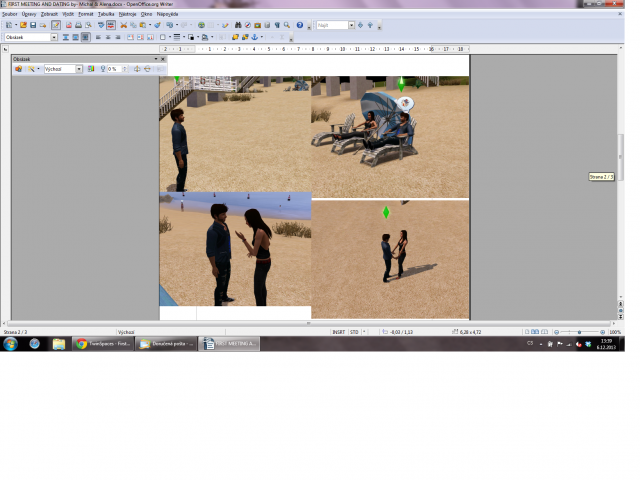Toggle INSRT insert mode in status bar
Screen dimensions: 640x480
click(338, 332)
